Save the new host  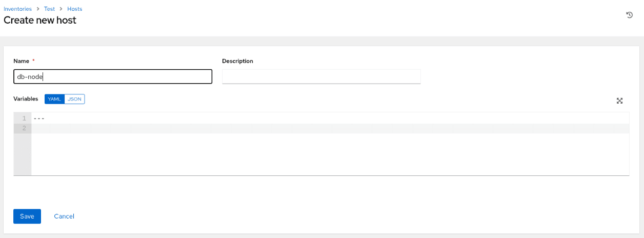[x=27, y=216]
